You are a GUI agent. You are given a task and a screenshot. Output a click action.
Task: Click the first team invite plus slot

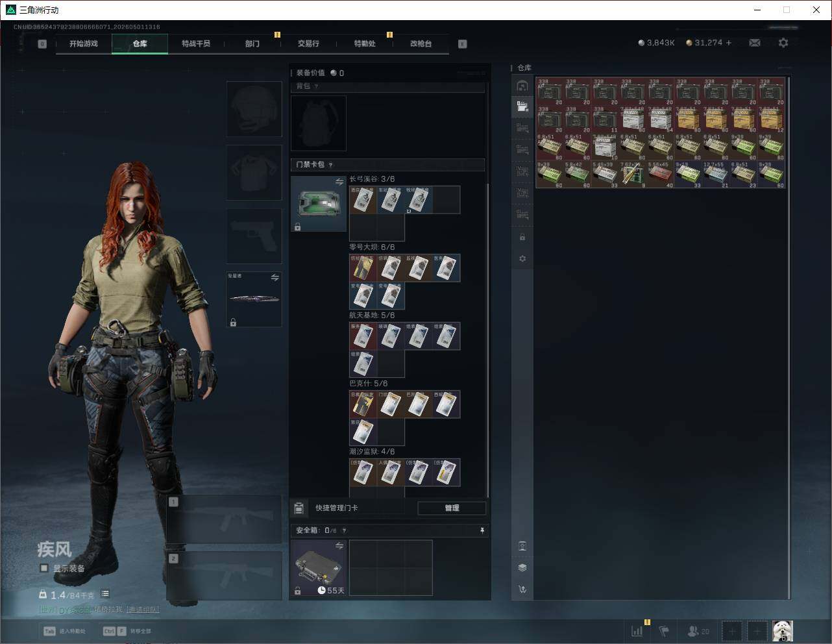pyautogui.click(x=732, y=631)
